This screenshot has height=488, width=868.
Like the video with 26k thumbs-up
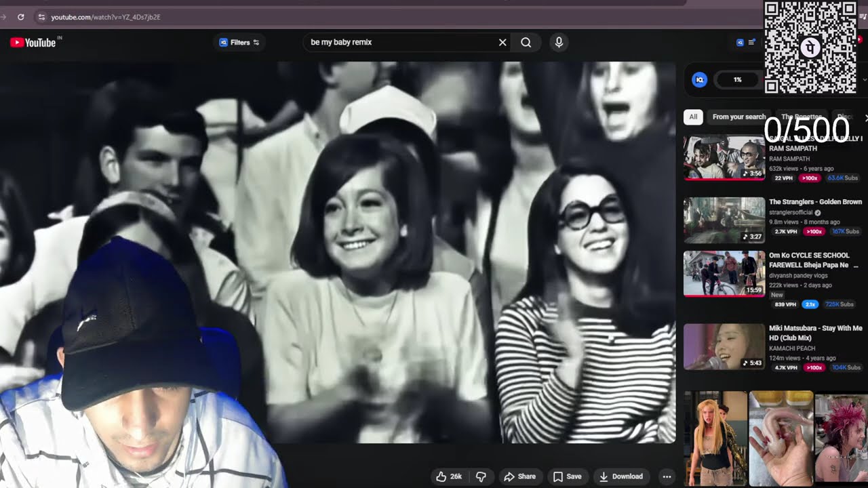449,476
